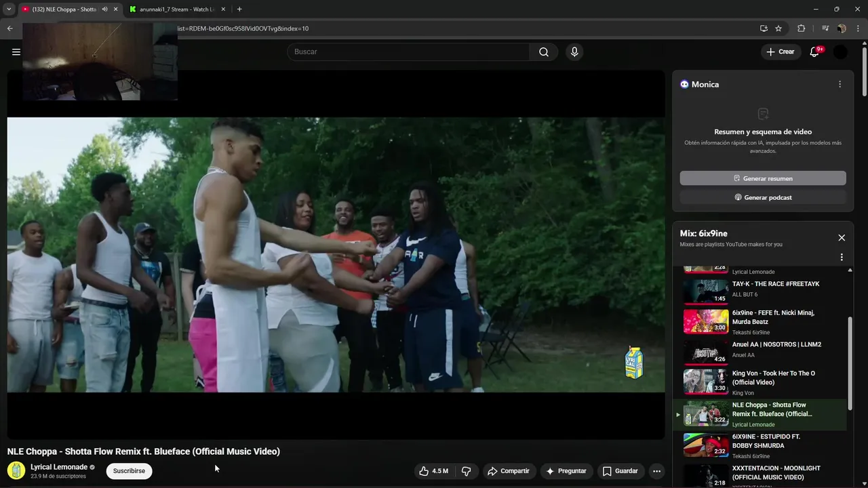Viewport: 868px width, 488px height.
Task: Open Chrome profile avatar
Action: pos(842,28)
